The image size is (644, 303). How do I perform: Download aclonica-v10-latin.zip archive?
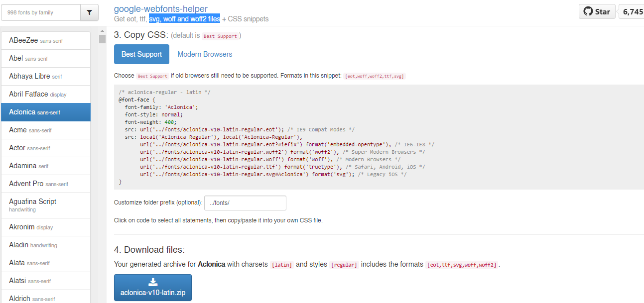153,288
